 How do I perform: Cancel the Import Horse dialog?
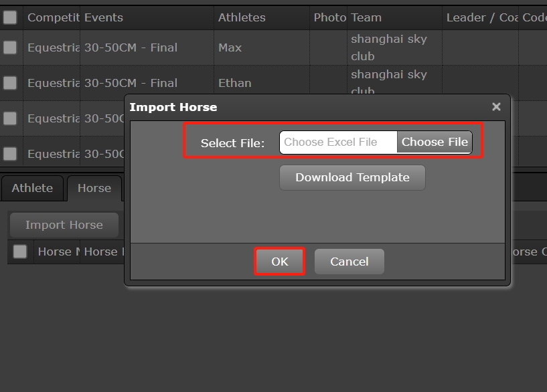point(349,262)
